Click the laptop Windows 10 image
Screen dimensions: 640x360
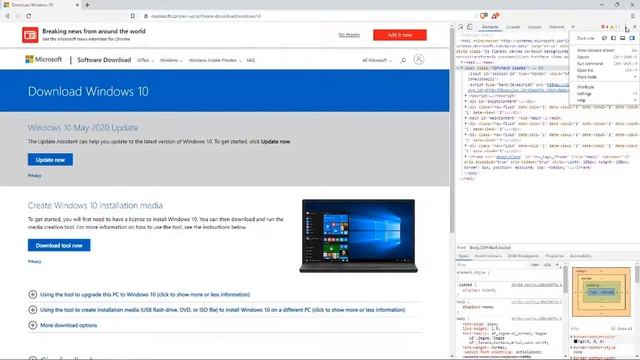(x=358, y=236)
